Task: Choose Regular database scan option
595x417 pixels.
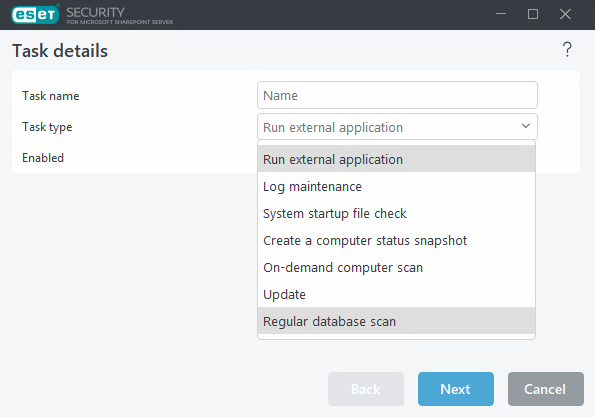Action: 396,321
